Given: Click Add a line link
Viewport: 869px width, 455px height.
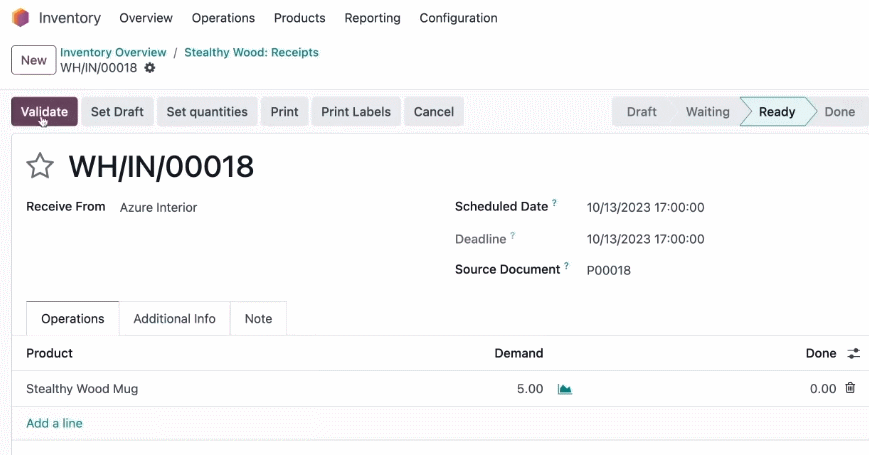Looking at the screenshot, I should coord(54,423).
